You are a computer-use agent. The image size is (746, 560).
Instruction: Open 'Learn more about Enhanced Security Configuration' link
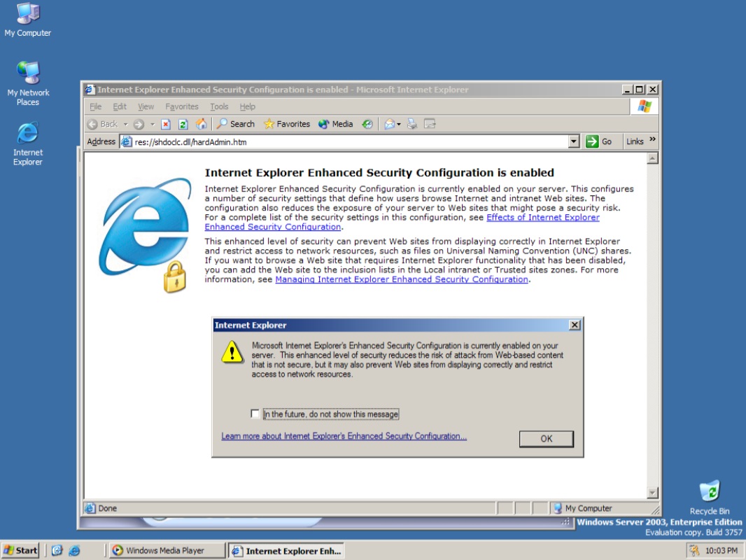point(344,436)
